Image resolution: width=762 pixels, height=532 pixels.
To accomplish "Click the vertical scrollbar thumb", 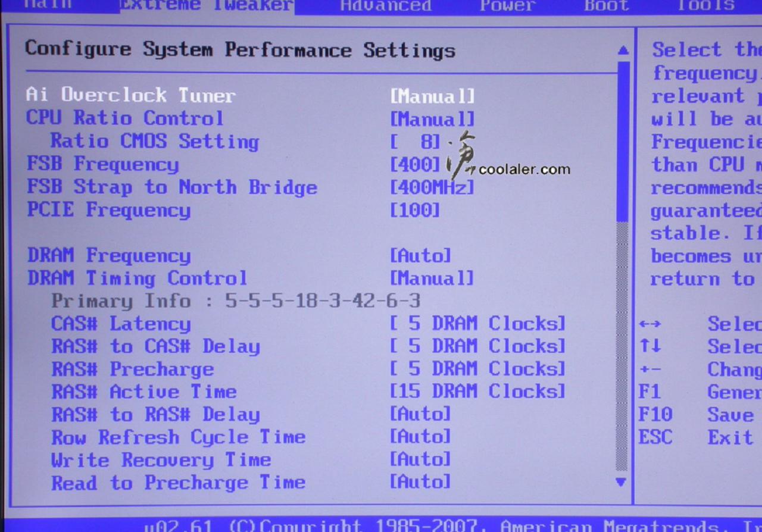I will tap(623, 141).
